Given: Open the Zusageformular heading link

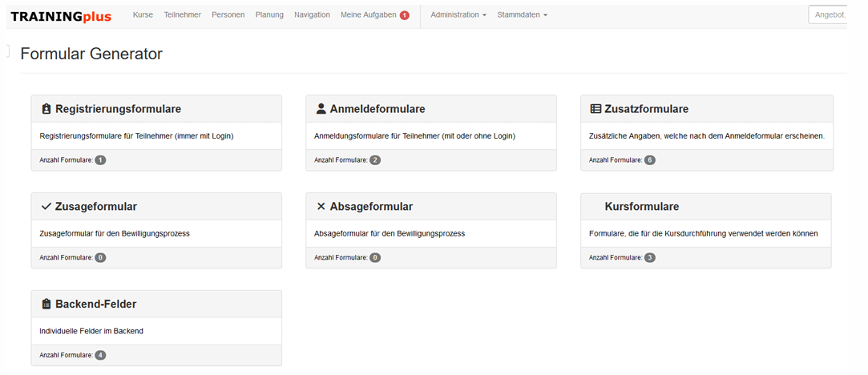Looking at the screenshot, I should (95, 206).
